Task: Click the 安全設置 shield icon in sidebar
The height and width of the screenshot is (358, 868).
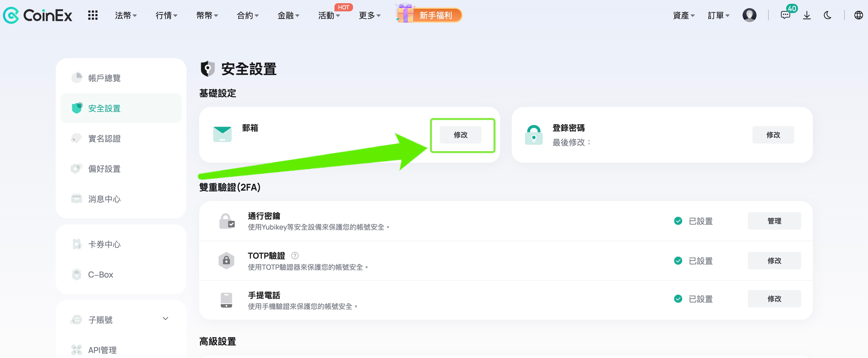Action: pyautogui.click(x=77, y=108)
